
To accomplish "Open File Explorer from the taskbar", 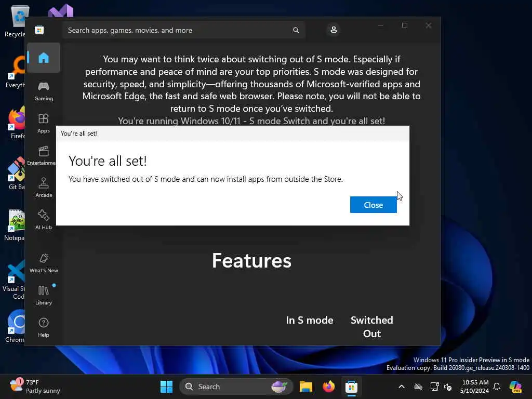I will (305, 387).
